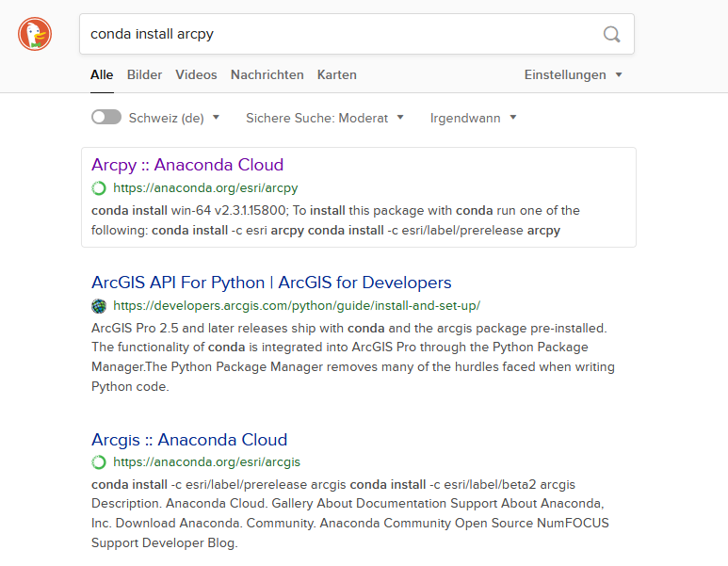Click the anaconda.org/esri/arcpy URL
The width and height of the screenshot is (728, 566).
205,188
